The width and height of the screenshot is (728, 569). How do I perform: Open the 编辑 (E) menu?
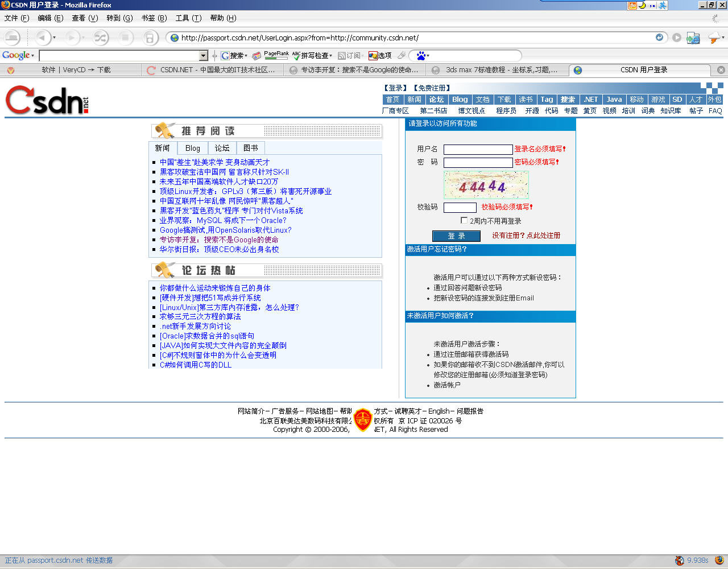click(x=51, y=18)
